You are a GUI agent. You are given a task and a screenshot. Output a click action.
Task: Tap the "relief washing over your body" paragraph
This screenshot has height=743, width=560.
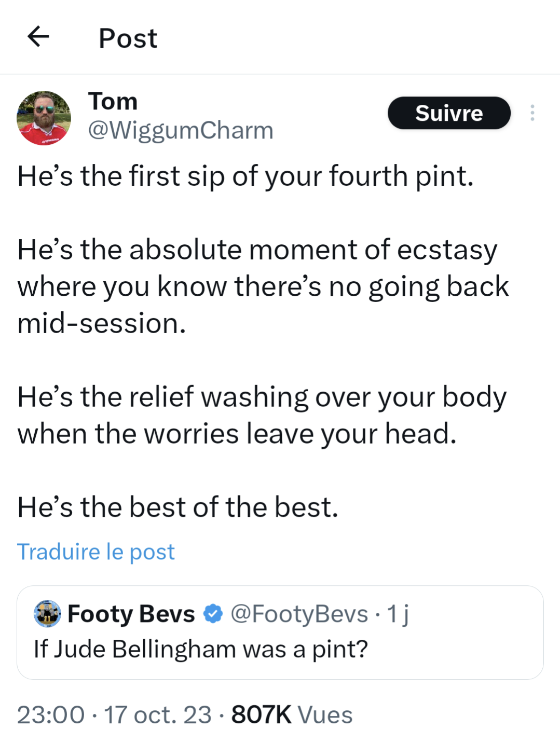point(262,415)
